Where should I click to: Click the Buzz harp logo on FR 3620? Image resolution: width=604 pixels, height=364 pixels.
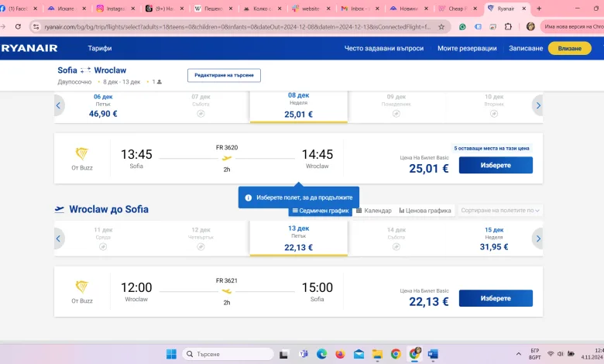pyautogui.click(x=81, y=153)
